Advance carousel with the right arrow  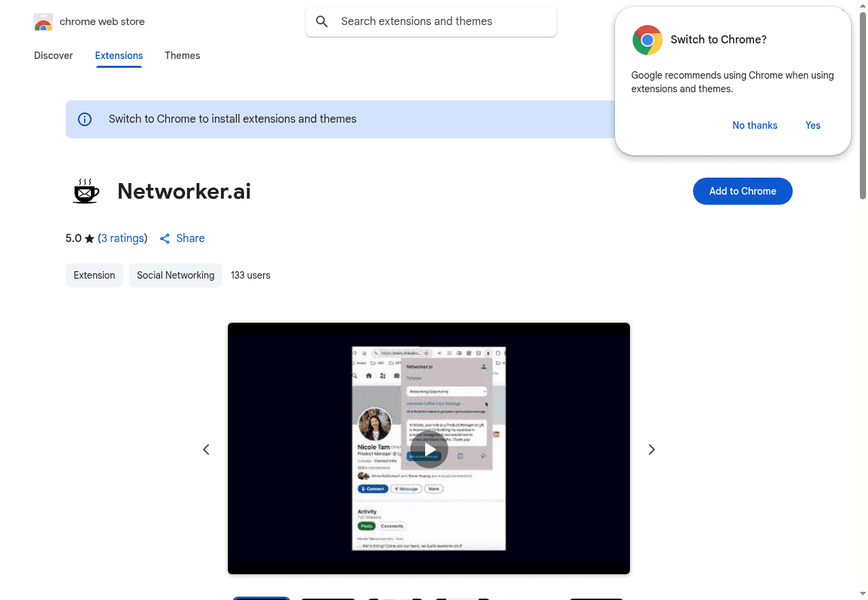click(651, 449)
